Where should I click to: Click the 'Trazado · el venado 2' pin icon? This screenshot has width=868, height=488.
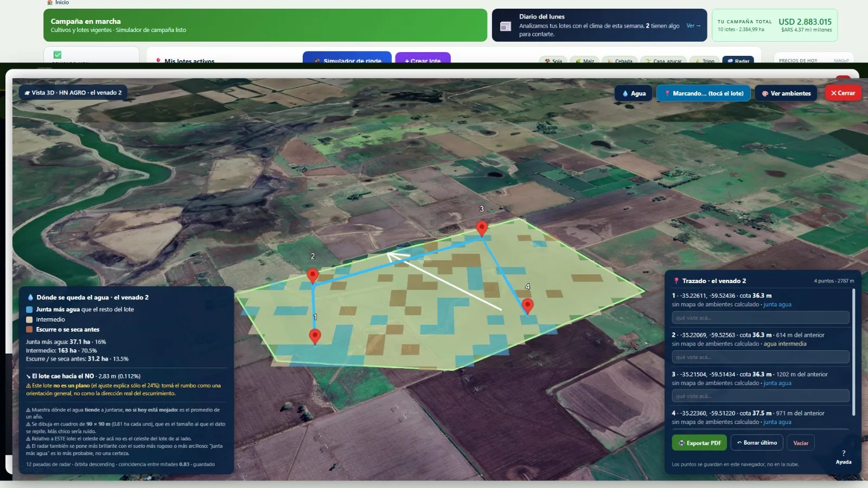click(x=676, y=281)
